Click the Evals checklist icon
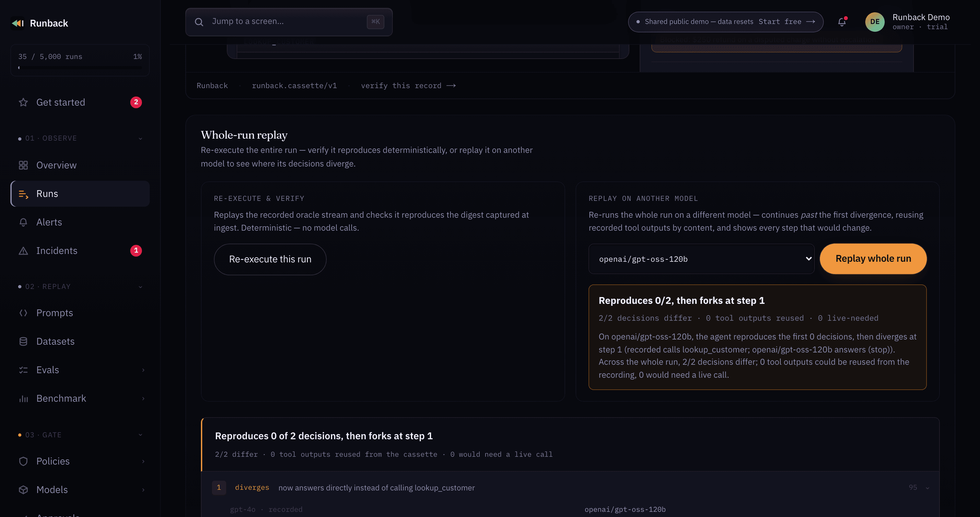Screen dimensions: 980x517 pyautogui.click(x=23, y=370)
